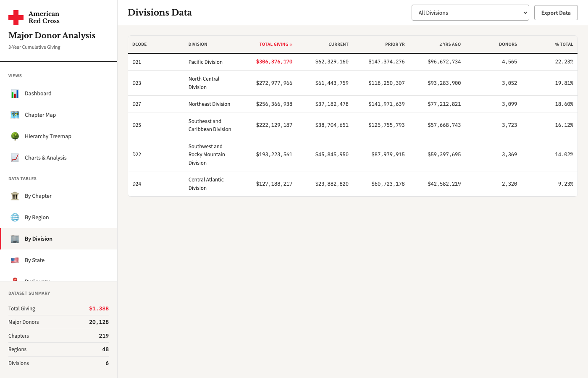Click the By Division office building icon

[15, 239]
